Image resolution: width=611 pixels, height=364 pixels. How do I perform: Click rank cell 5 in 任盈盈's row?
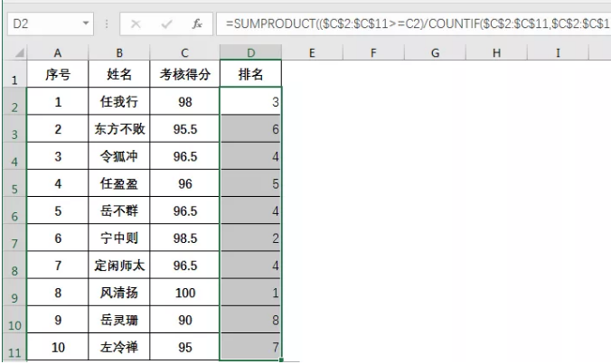pos(250,183)
